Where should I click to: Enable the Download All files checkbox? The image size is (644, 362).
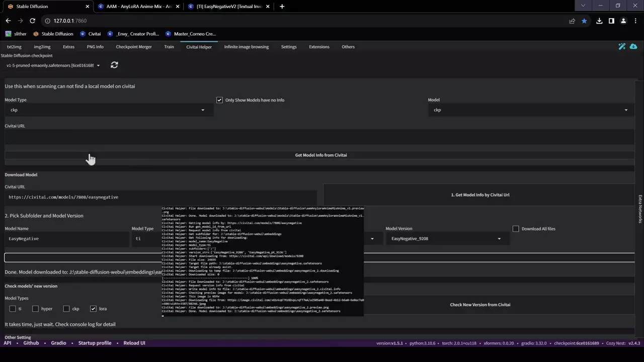[516, 229]
